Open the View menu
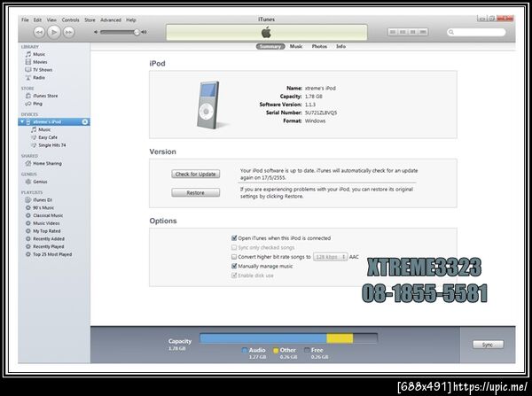Image resolution: width=532 pixels, height=396 pixels. [51, 20]
